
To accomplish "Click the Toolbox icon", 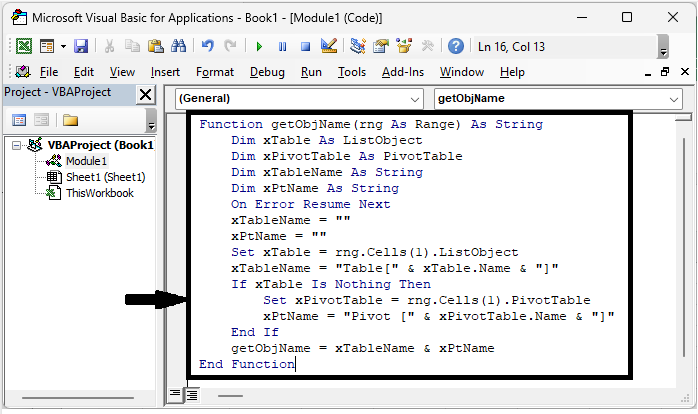I will pyautogui.click(x=427, y=46).
